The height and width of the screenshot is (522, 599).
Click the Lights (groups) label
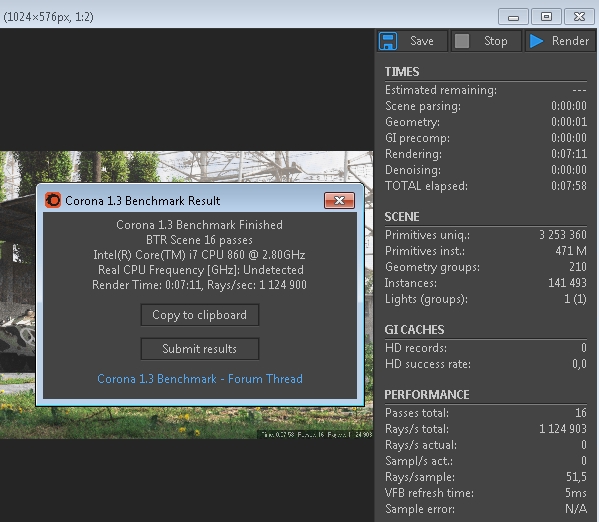426,299
